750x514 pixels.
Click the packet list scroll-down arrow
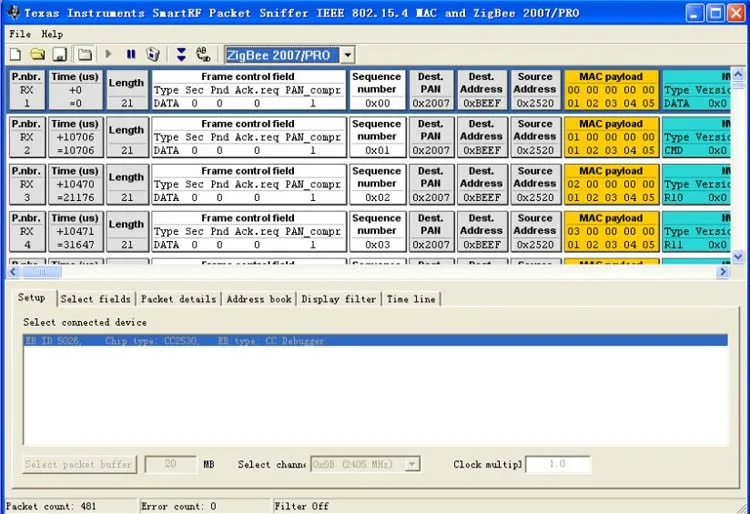(738, 256)
